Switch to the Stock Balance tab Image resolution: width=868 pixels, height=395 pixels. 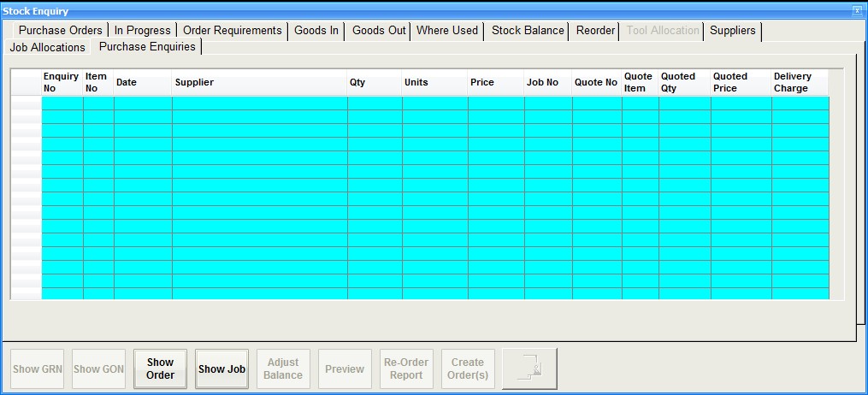click(528, 31)
